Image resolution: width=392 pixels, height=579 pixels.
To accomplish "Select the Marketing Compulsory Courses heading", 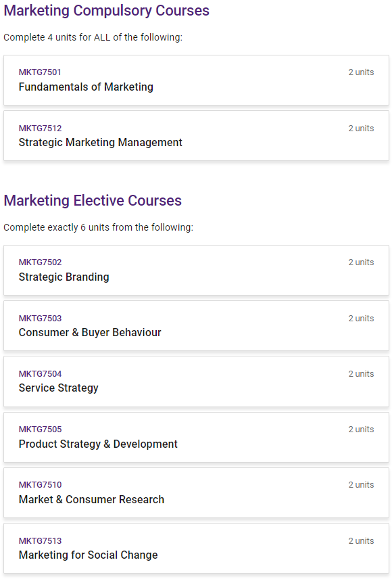I will coord(106,11).
